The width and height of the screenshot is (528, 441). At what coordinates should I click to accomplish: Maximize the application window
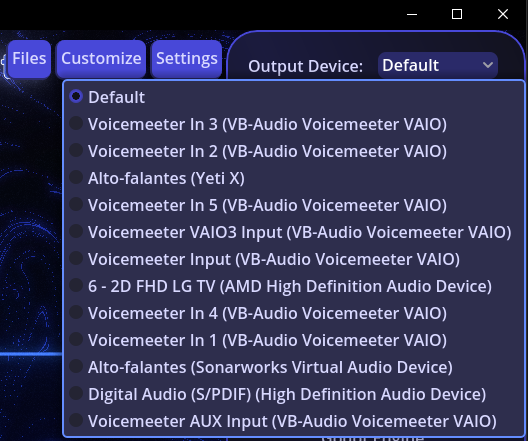coord(457,14)
